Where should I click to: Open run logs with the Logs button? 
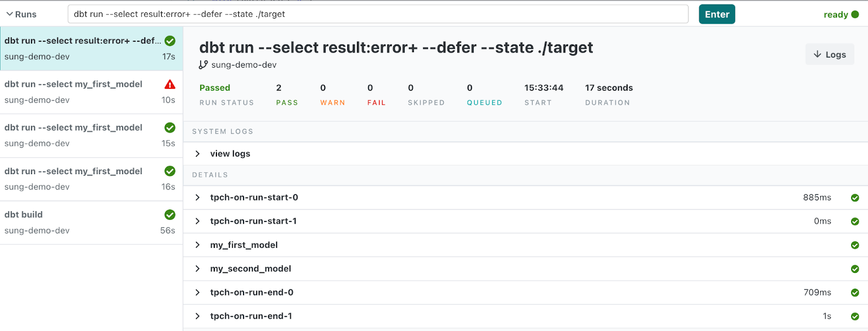(x=829, y=54)
